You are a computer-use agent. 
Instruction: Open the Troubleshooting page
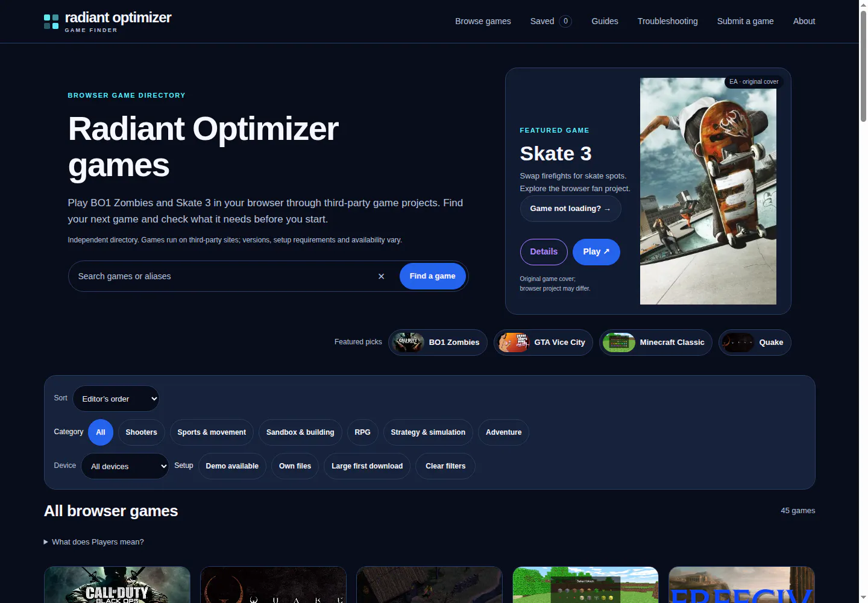pos(668,21)
